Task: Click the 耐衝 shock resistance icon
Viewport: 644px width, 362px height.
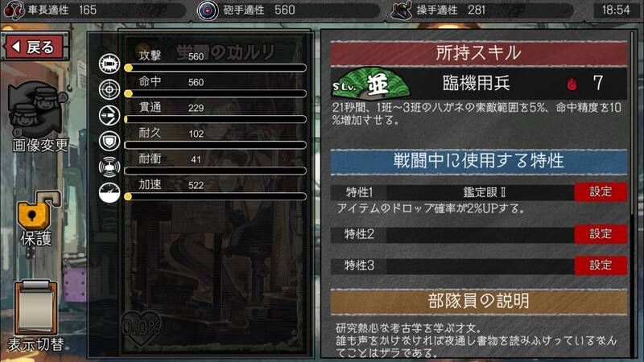Action: point(109,167)
